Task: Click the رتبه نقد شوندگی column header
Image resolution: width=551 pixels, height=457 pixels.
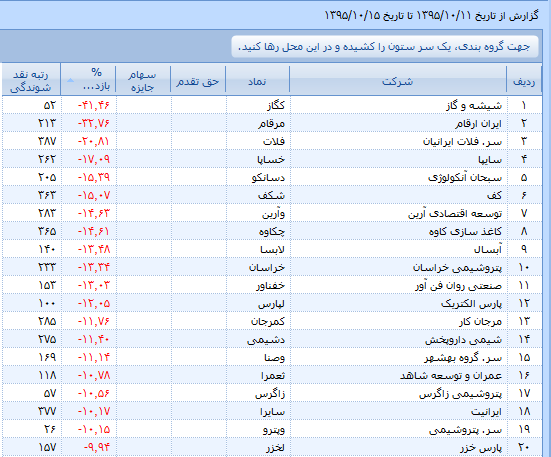Action: [x=31, y=81]
